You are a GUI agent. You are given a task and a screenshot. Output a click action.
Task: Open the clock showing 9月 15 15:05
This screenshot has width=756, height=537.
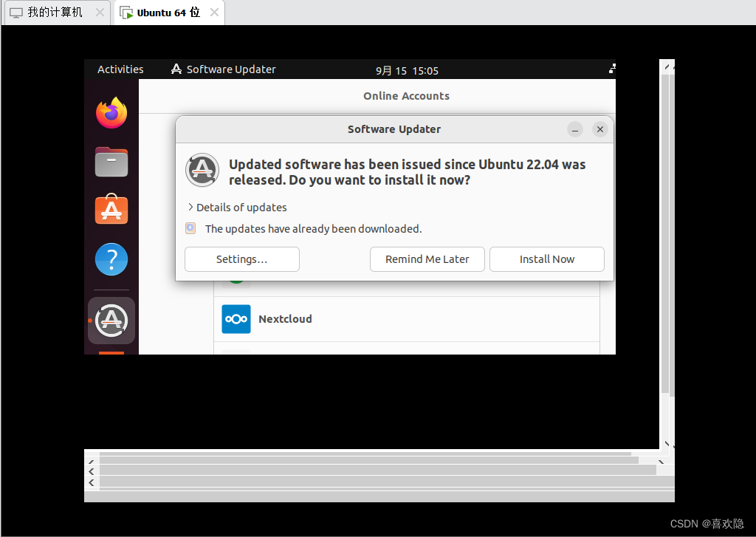(x=407, y=70)
